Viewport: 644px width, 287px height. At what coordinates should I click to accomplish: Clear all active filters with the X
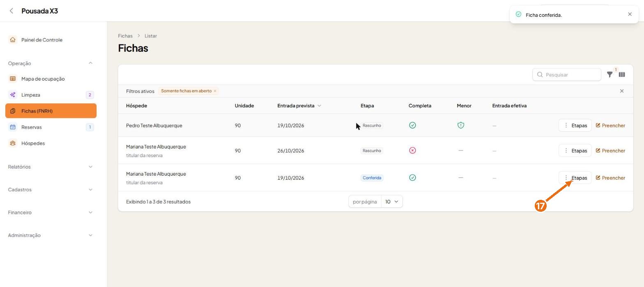pyautogui.click(x=622, y=91)
